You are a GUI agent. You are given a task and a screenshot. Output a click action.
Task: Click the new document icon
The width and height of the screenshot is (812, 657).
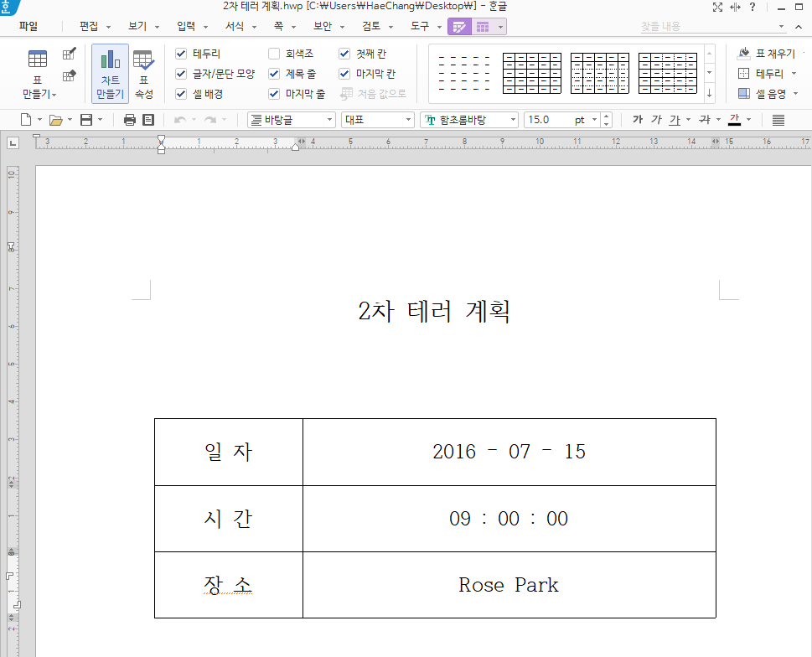[x=26, y=120]
